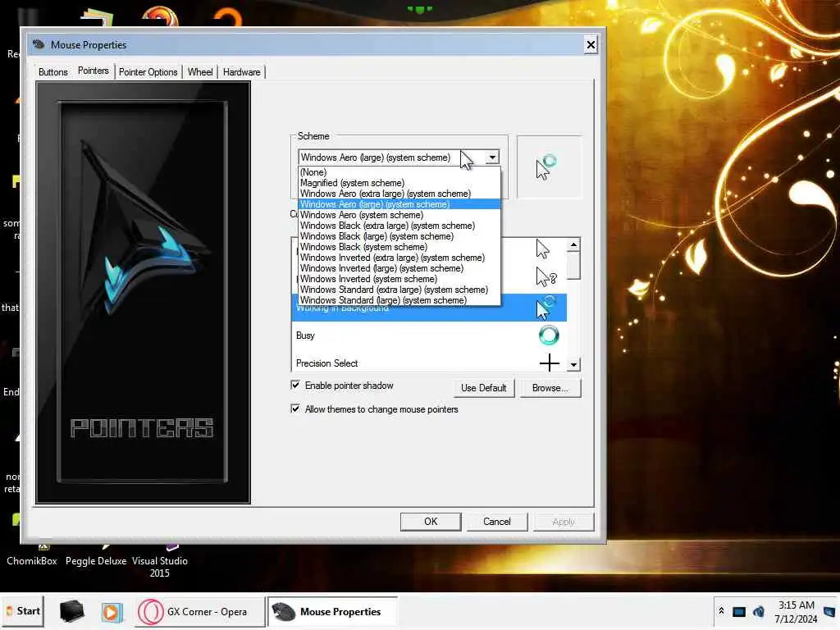Toggle Enable pointer shadow checkbox

(295, 386)
